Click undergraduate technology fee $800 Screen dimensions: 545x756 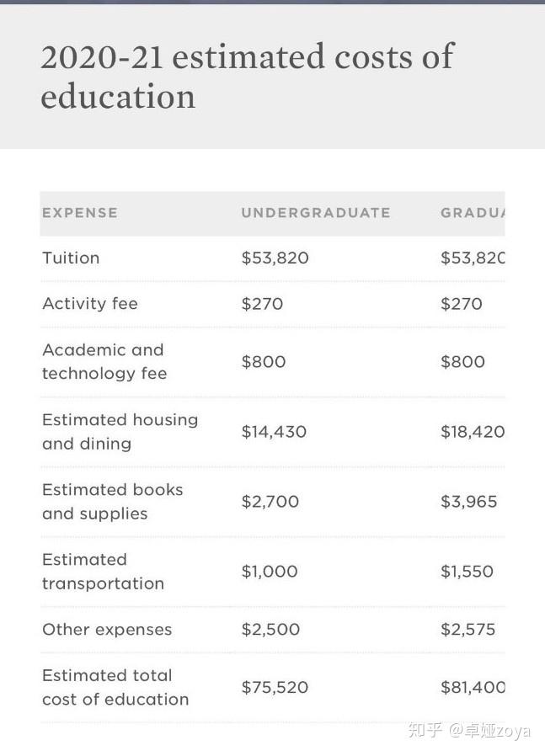point(264,362)
